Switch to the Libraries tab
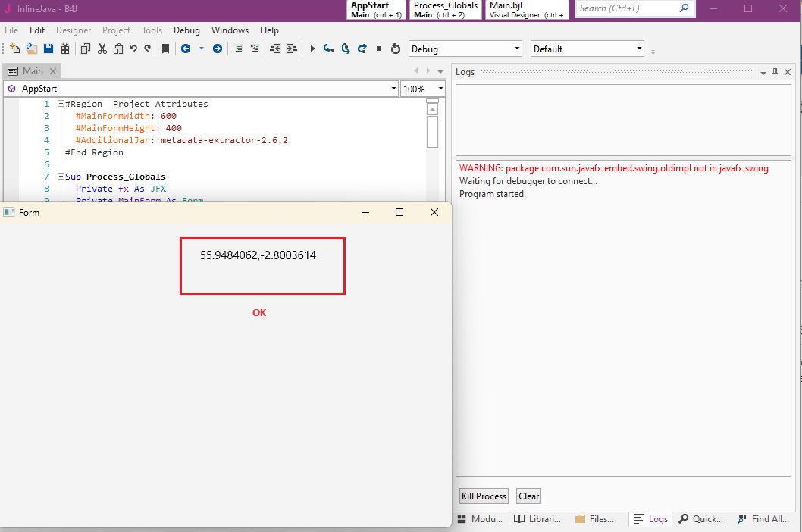802x532 pixels. 537,519
